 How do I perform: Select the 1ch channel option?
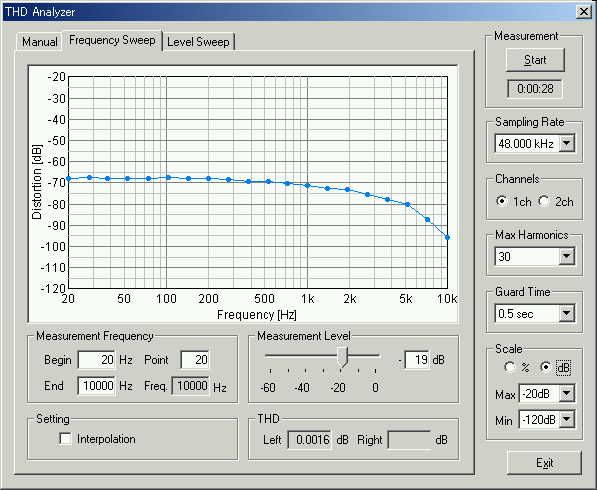coord(502,201)
